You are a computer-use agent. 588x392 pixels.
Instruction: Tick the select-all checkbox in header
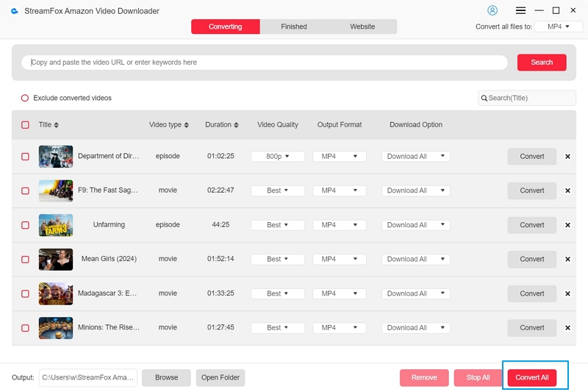coord(25,125)
